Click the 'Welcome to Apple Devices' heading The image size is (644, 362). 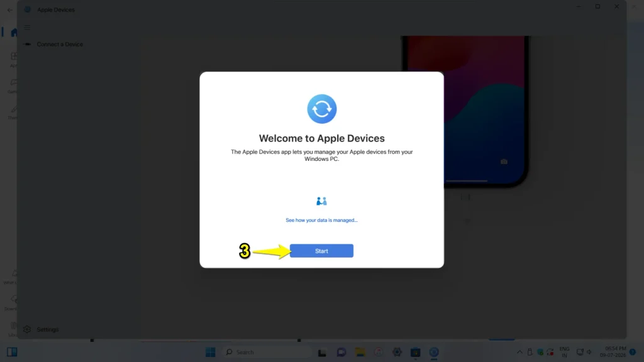tap(321, 138)
